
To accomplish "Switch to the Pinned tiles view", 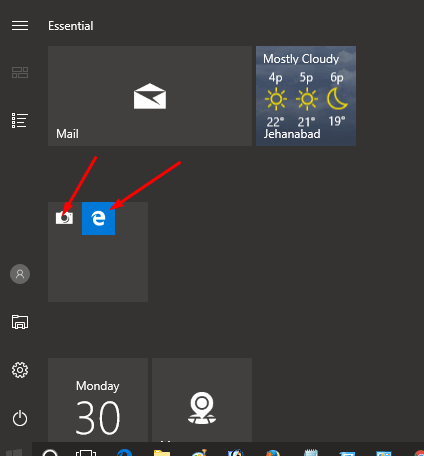I will pyautogui.click(x=20, y=72).
